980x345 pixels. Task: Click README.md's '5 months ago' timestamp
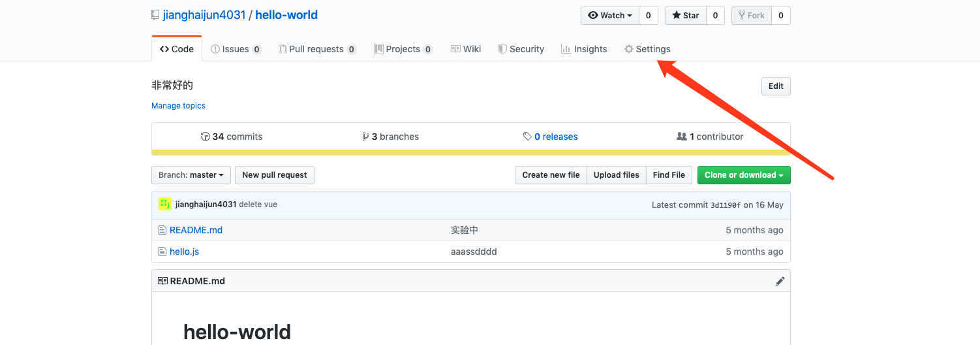(x=754, y=230)
